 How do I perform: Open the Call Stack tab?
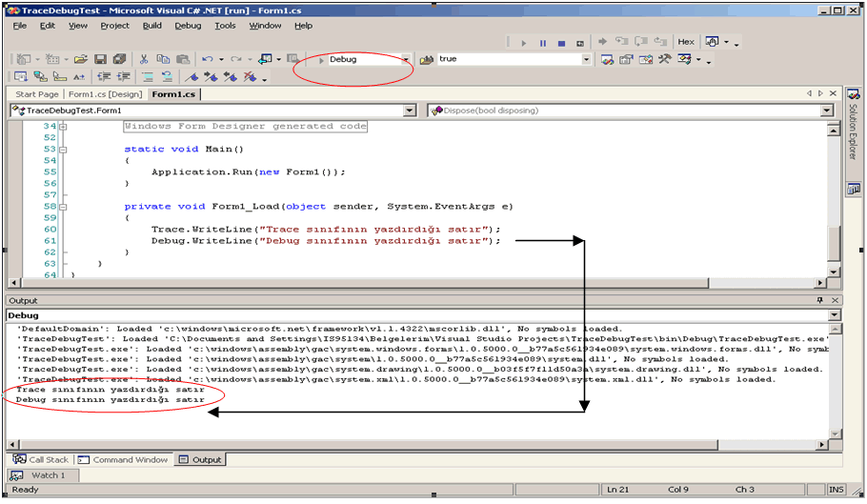click(x=42, y=459)
